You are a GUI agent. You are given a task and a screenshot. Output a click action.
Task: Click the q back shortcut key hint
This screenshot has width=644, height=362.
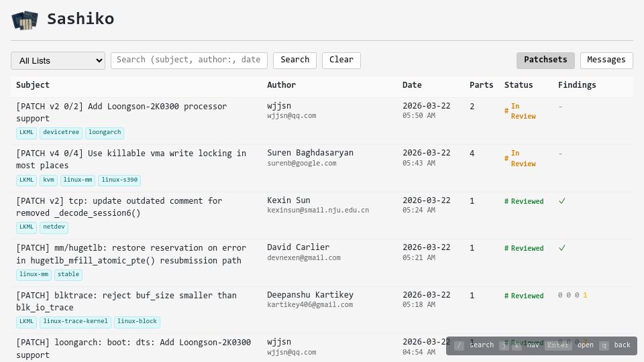[x=604, y=346]
